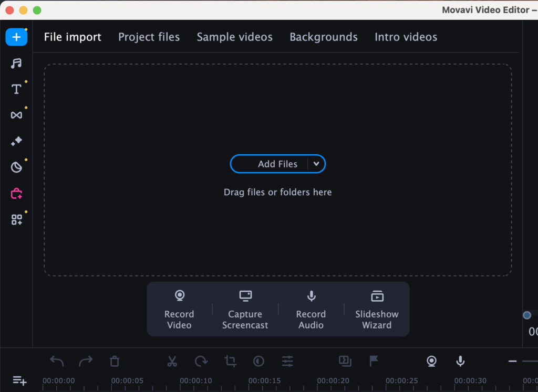Open the pink Effects Store bag icon
The width and height of the screenshot is (538, 392).
point(16,194)
